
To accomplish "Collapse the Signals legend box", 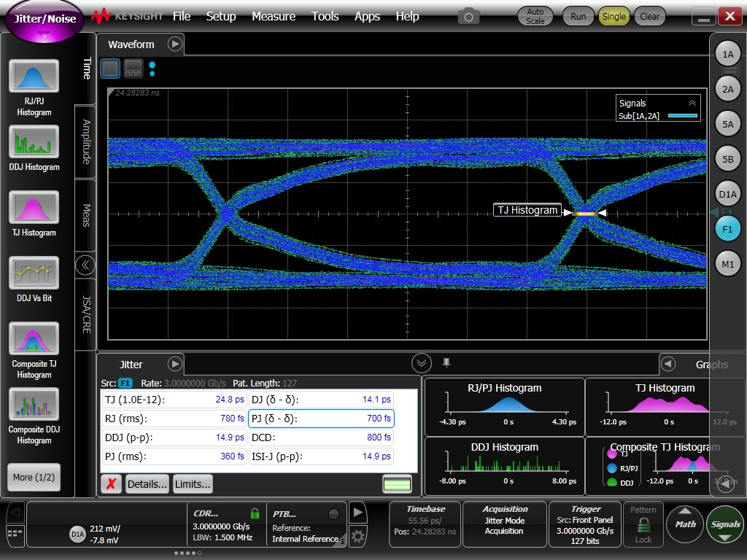I will click(x=692, y=104).
